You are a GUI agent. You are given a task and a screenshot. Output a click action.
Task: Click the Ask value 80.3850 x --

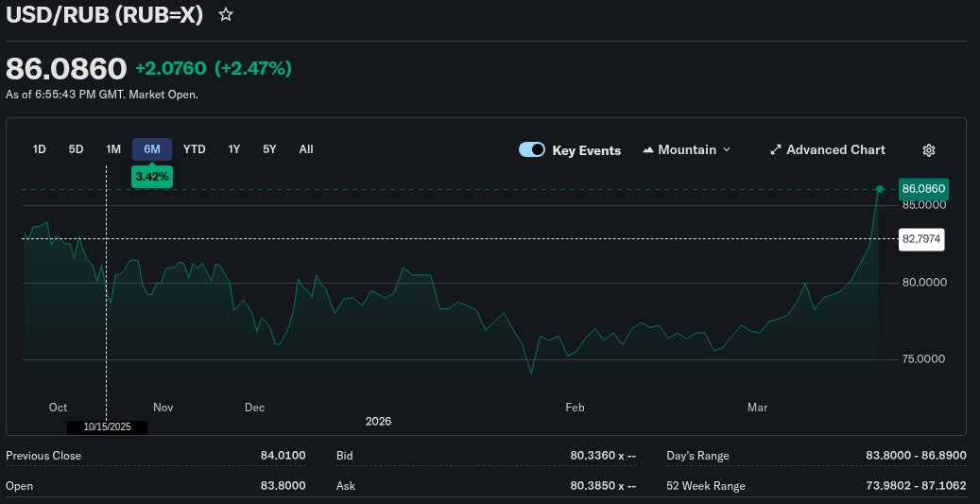pos(603,486)
